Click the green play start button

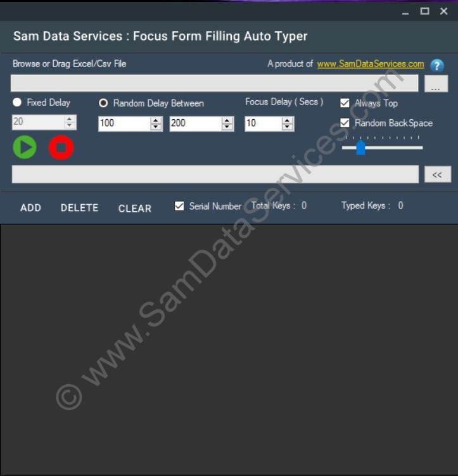click(25, 148)
